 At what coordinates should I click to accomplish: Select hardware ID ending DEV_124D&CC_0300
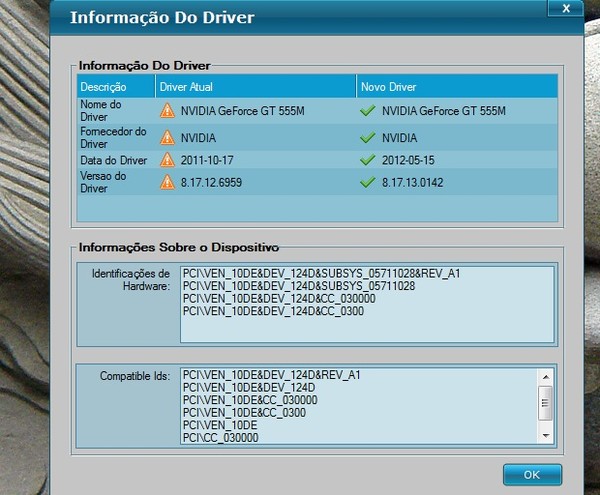click(x=273, y=311)
